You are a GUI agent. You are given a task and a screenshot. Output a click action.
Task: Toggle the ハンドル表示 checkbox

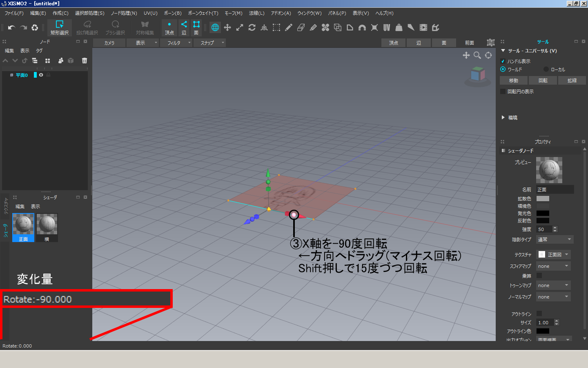503,61
